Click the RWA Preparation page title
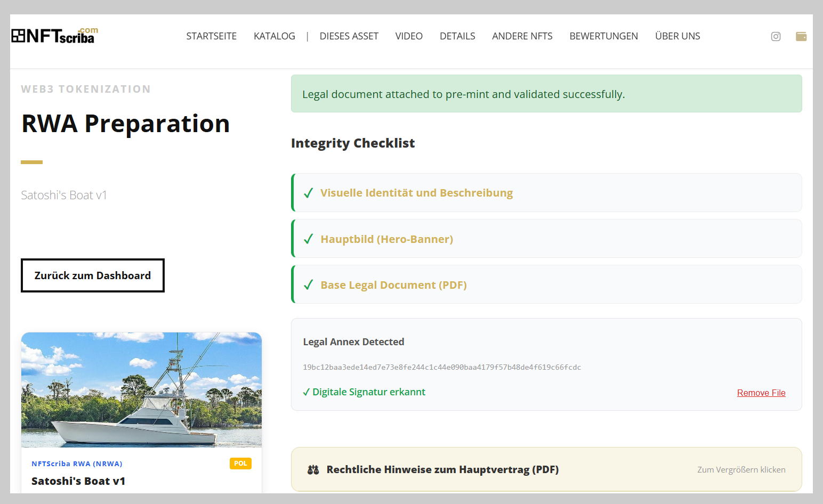 pyautogui.click(x=126, y=124)
